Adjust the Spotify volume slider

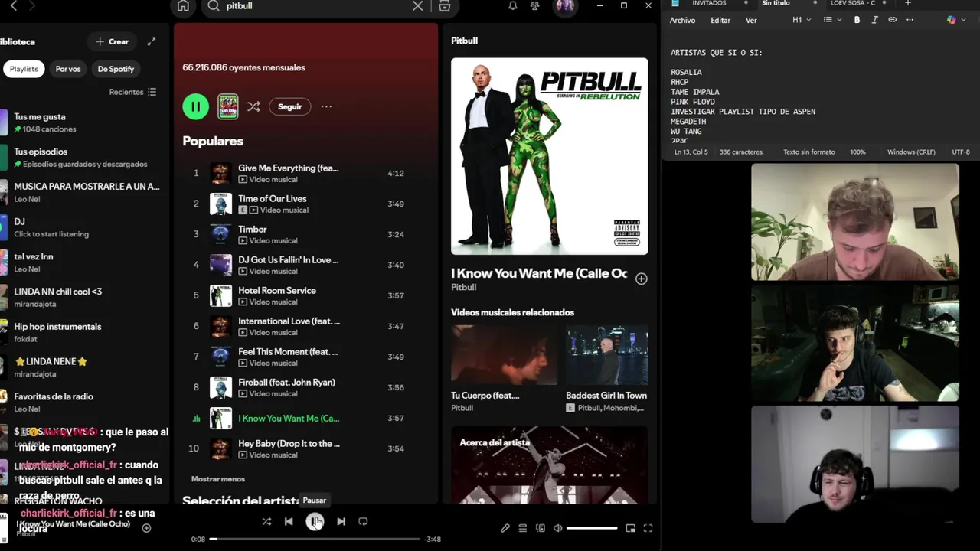[x=592, y=528]
